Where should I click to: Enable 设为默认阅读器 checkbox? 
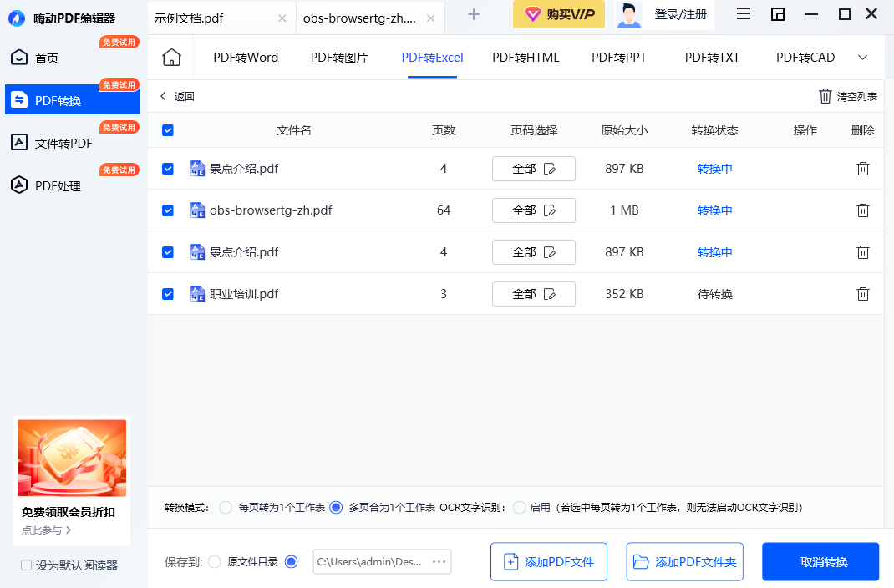click(27, 565)
